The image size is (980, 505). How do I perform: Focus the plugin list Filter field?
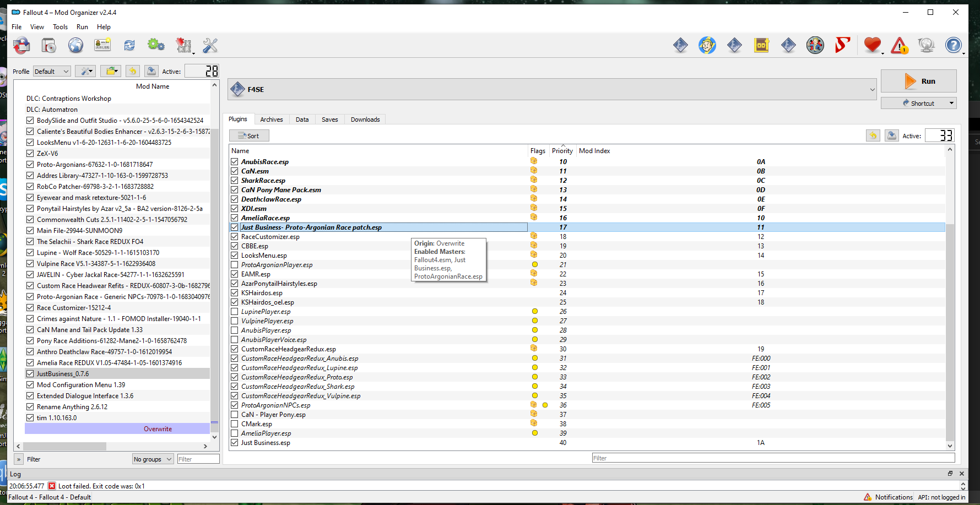(773, 458)
